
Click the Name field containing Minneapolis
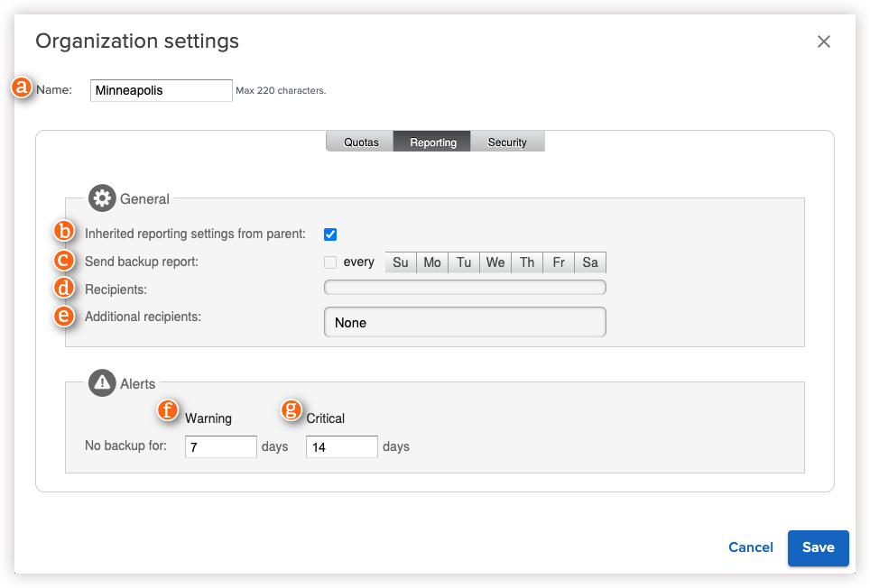tap(162, 90)
